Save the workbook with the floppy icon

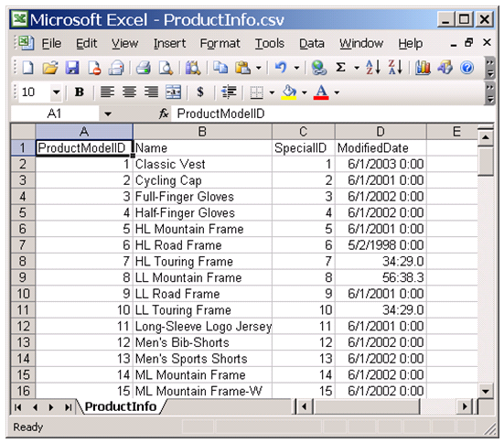tap(72, 68)
